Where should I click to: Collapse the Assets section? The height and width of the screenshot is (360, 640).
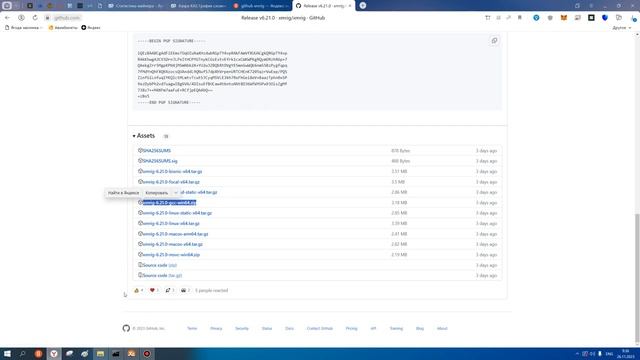point(144,136)
